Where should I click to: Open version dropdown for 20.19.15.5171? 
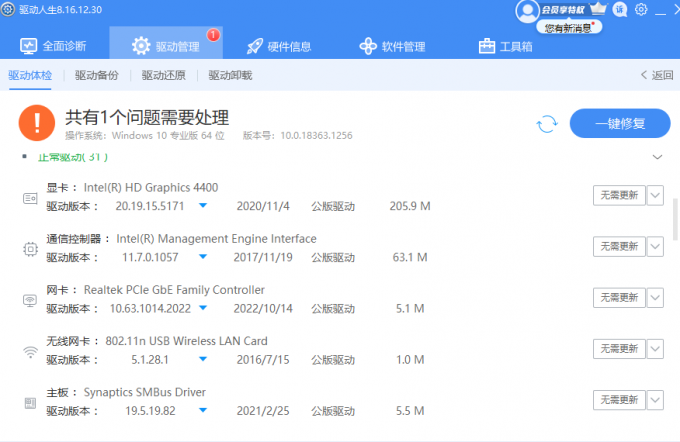pos(203,206)
